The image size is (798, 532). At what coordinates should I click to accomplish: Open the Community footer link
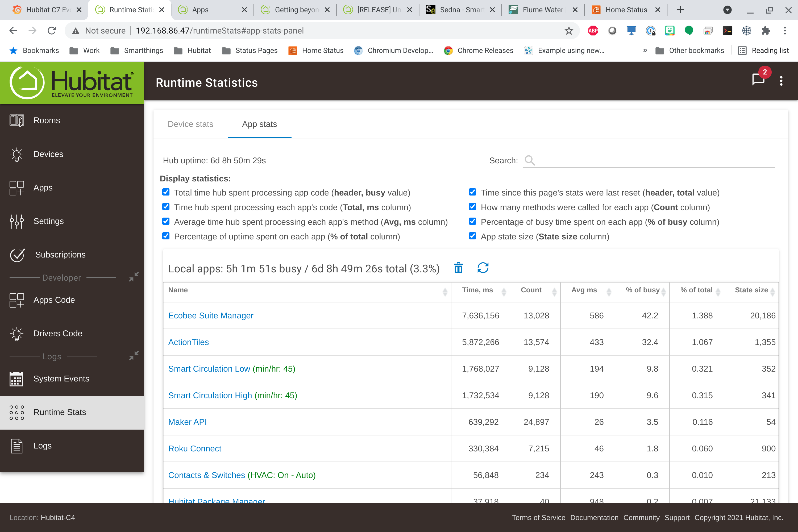641,517
